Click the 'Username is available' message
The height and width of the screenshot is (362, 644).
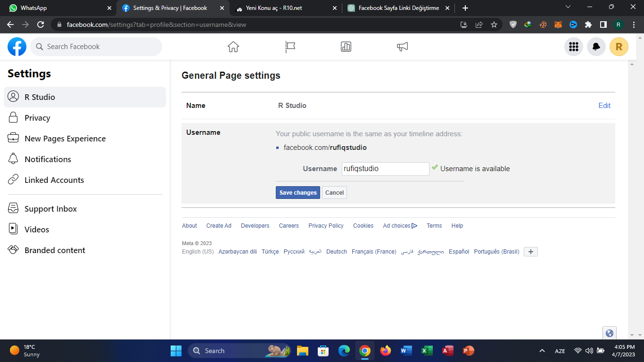475,169
